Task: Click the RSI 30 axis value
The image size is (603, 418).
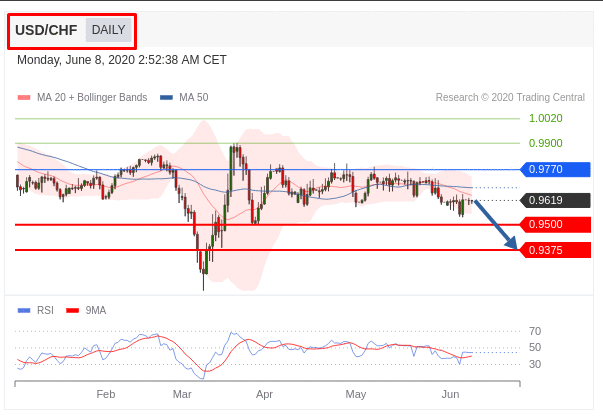Action: pyautogui.click(x=535, y=364)
